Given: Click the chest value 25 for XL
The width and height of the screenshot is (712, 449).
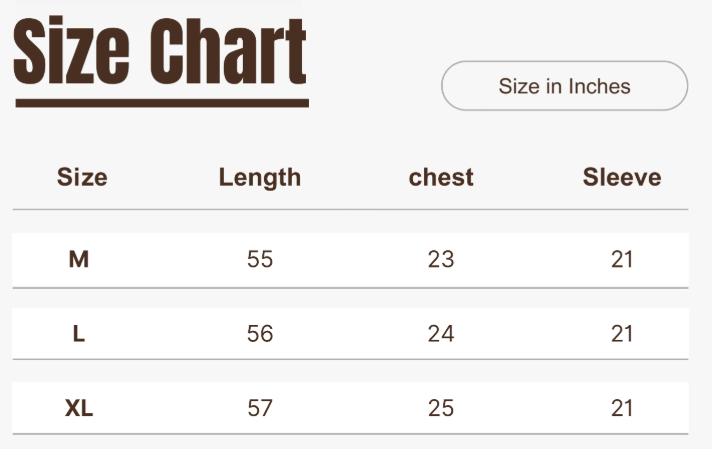Looking at the screenshot, I should click(x=441, y=408).
